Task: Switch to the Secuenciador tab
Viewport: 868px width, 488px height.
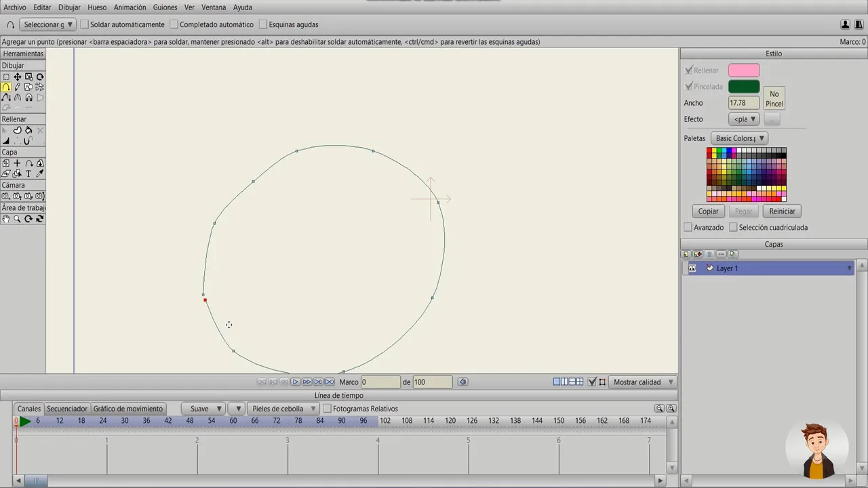Action: point(67,409)
